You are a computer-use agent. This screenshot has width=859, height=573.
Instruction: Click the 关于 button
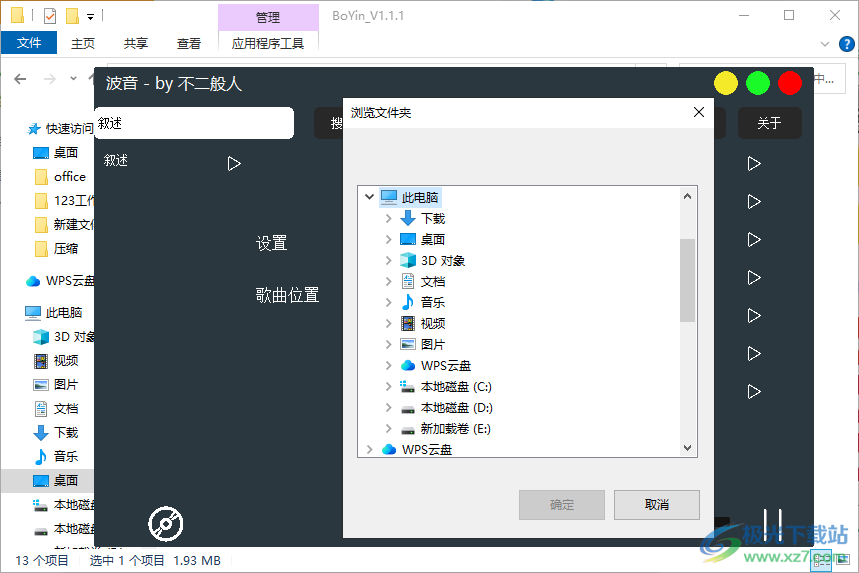769,123
